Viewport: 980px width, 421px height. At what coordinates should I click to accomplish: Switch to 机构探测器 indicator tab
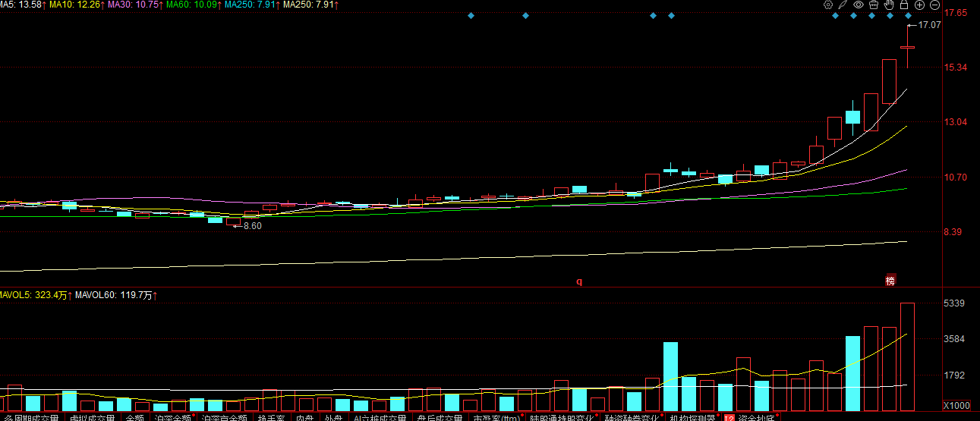coord(692,417)
